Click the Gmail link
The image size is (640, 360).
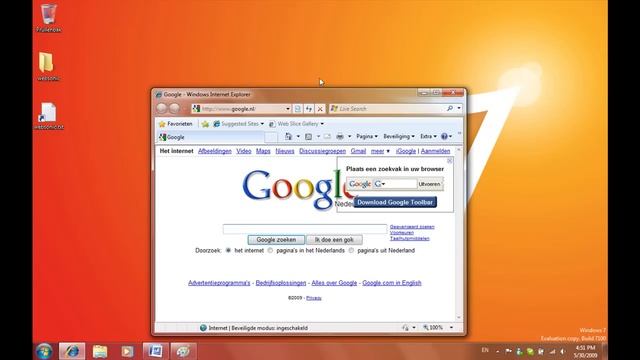[x=358, y=151]
